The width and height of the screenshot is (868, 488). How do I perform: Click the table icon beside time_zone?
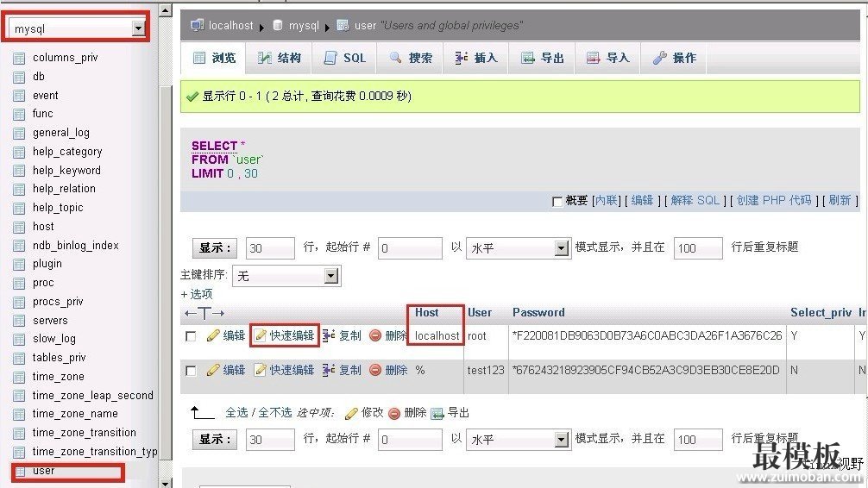pos(19,378)
